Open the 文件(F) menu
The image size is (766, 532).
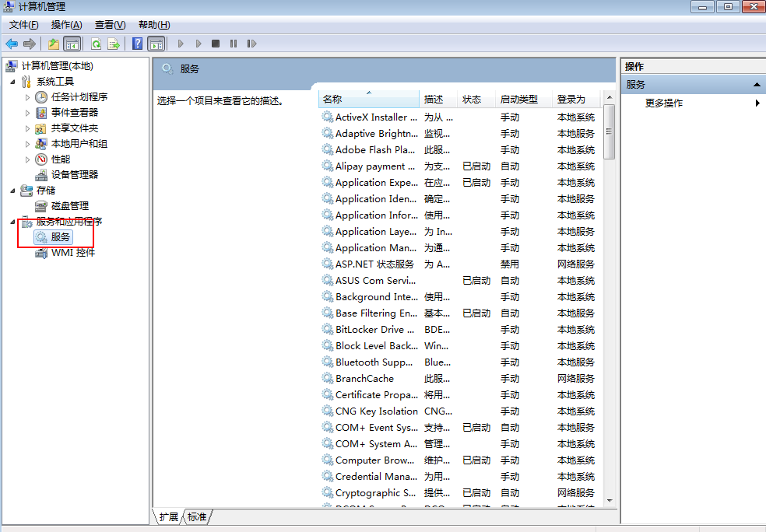(x=24, y=25)
